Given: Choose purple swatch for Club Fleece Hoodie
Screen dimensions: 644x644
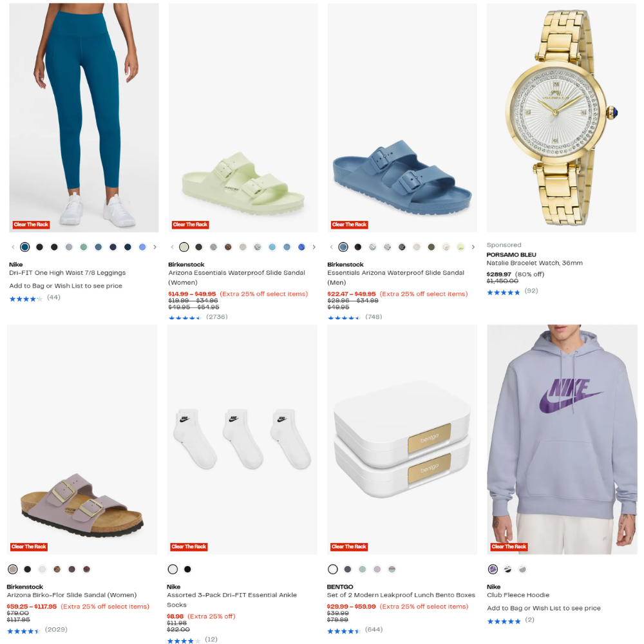Looking at the screenshot, I should [x=493, y=569].
